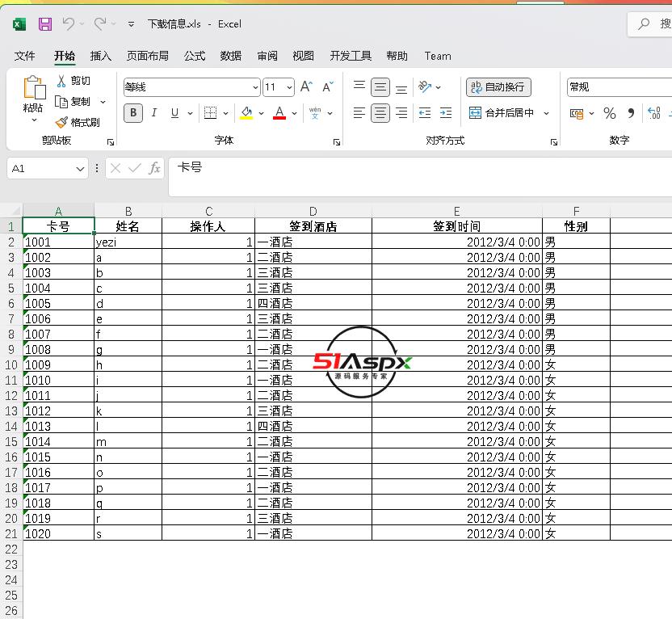Align text right

(x=401, y=113)
